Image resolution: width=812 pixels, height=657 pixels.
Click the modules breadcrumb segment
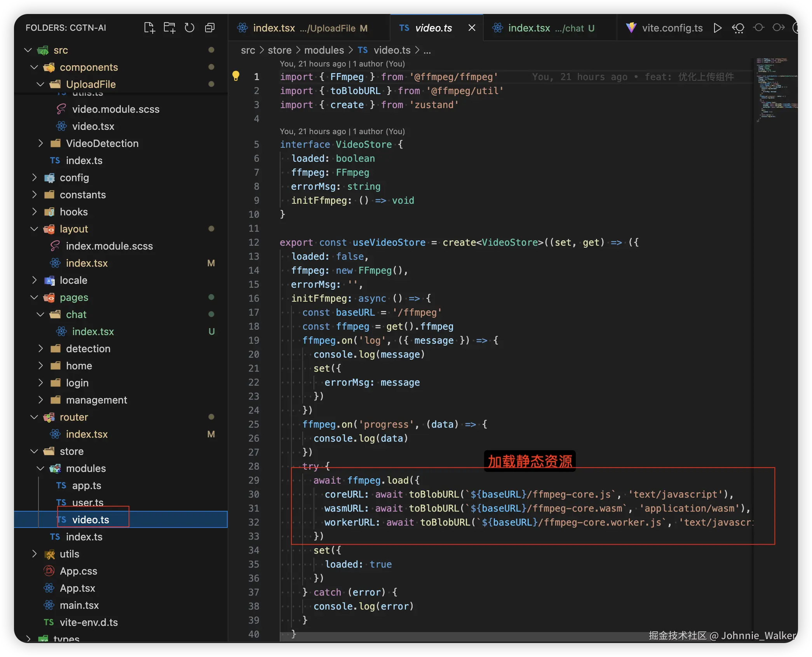point(324,50)
